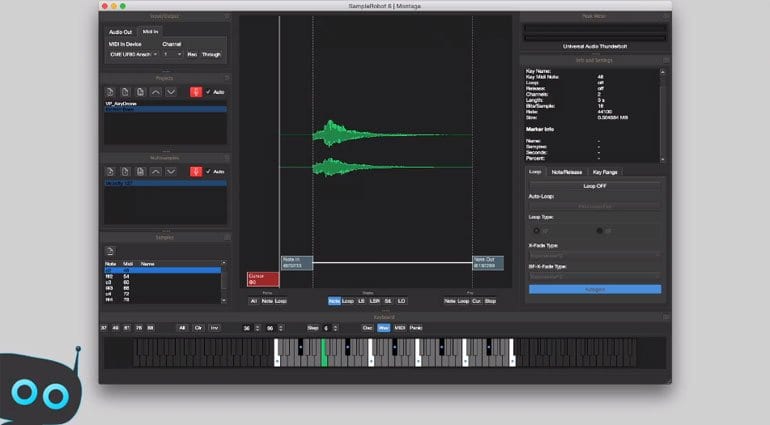Click the Cur. play button
The image size is (770, 425).
[476, 301]
